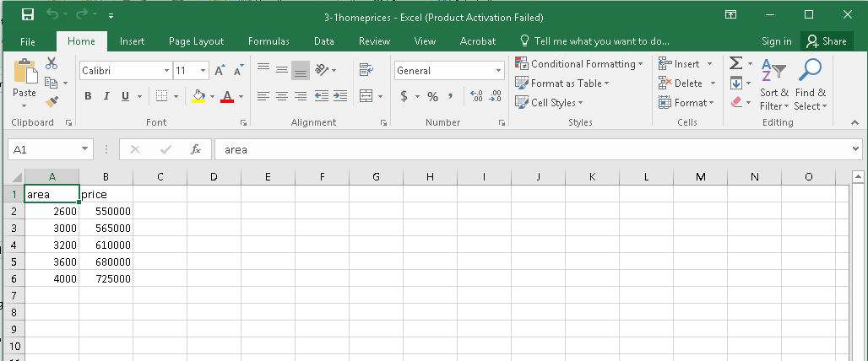Click Merge & Center icon
The image size is (868, 361).
click(366, 96)
